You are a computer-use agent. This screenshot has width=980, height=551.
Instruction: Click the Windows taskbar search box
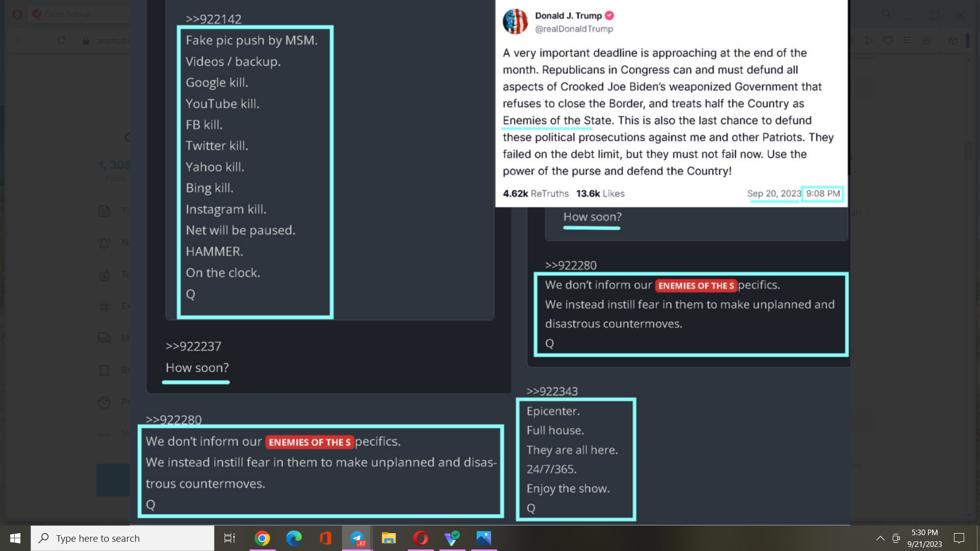122,538
